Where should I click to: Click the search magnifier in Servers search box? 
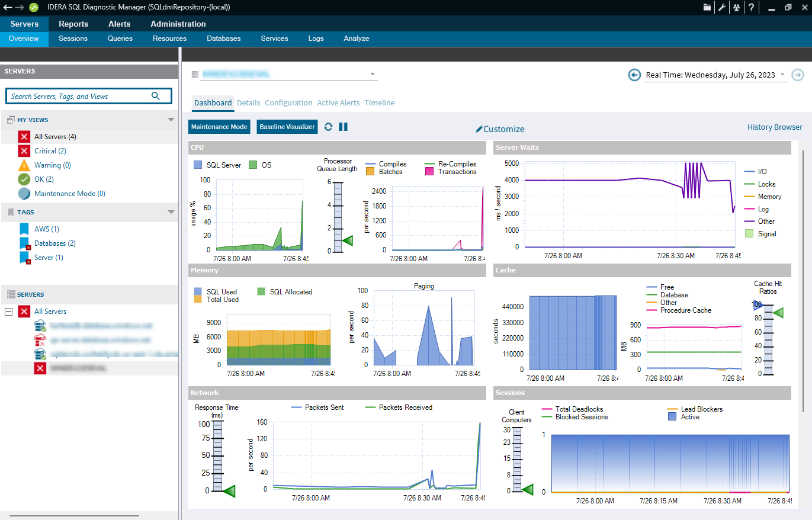[x=156, y=96]
